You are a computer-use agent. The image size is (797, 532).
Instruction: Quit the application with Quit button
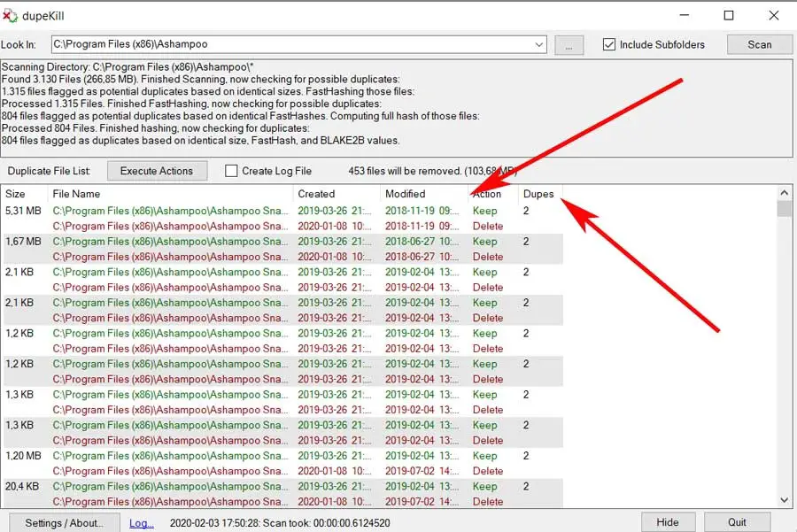[x=737, y=522]
